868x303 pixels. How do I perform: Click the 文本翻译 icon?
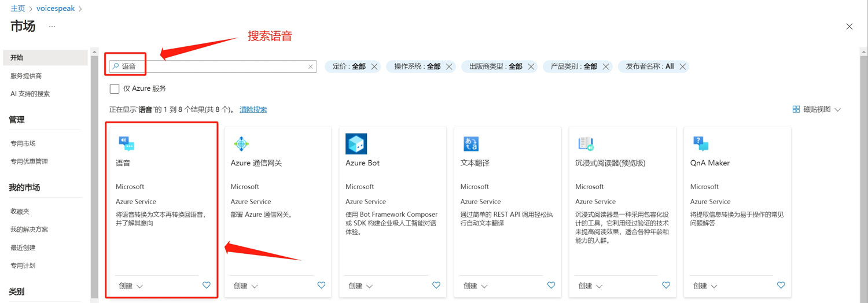click(x=471, y=144)
